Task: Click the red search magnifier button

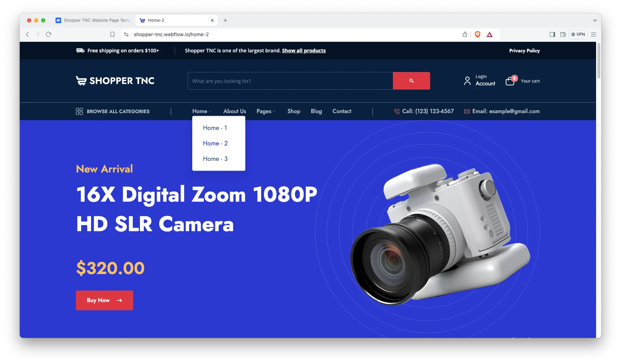Action: (x=411, y=81)
